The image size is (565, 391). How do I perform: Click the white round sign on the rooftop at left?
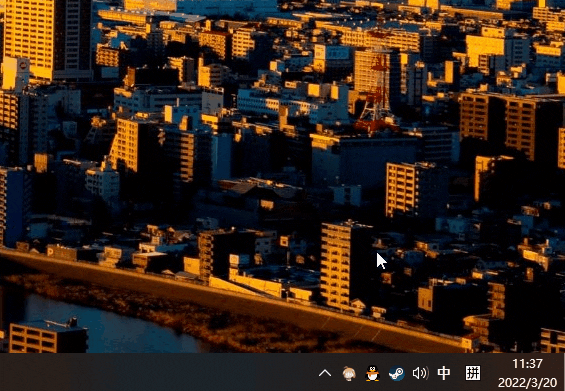pos(22,66)
